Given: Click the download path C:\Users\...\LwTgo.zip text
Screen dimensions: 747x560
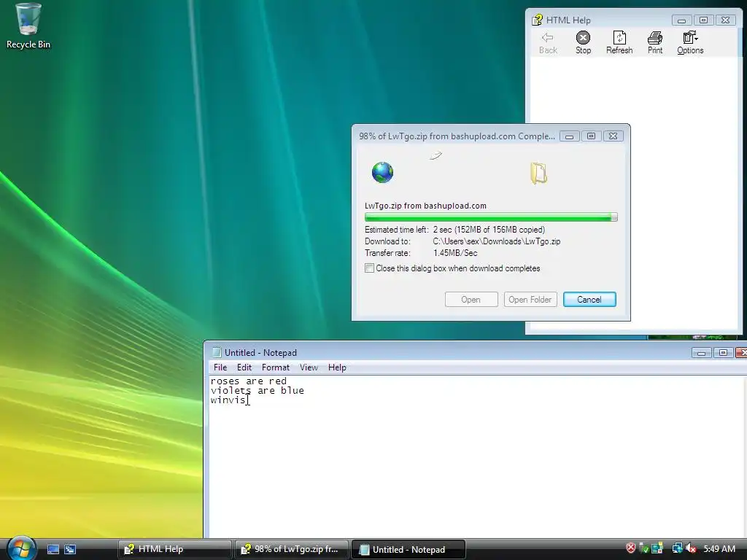Looking at the screenshot, I should pos(496,241).
